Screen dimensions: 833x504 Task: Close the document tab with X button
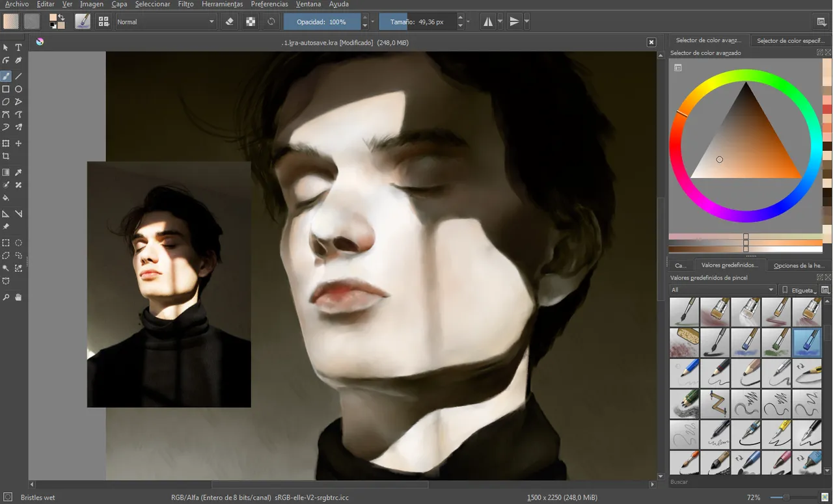point(651,42)
